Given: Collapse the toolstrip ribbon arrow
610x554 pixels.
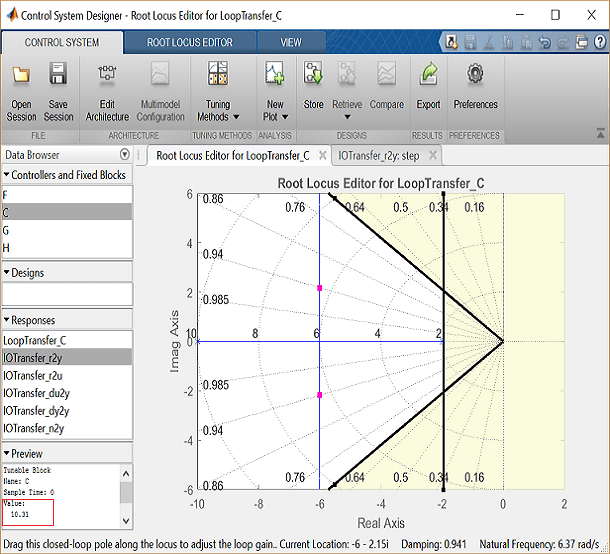Looking at the screenshot, I should point(600,134).
